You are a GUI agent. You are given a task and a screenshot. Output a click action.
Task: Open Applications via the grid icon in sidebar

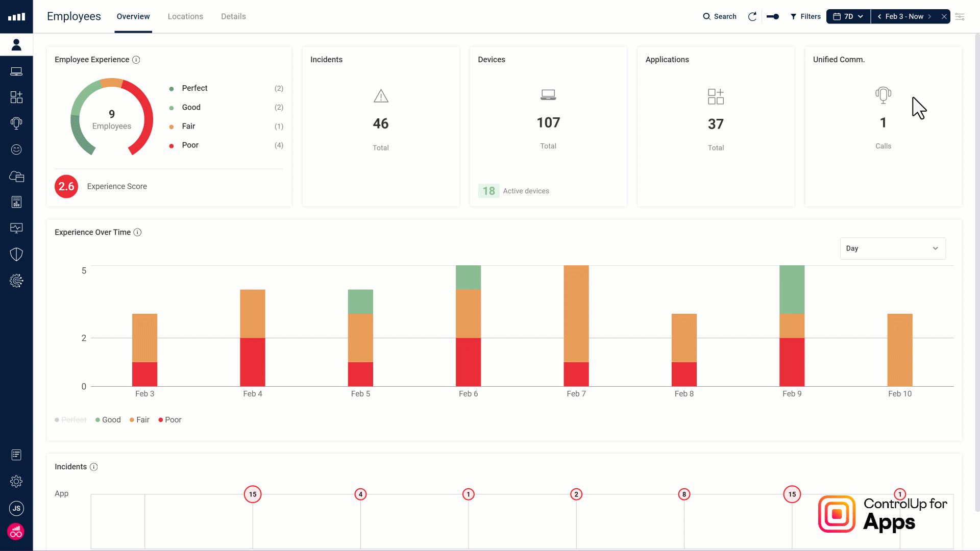click(x=16, y=97)
